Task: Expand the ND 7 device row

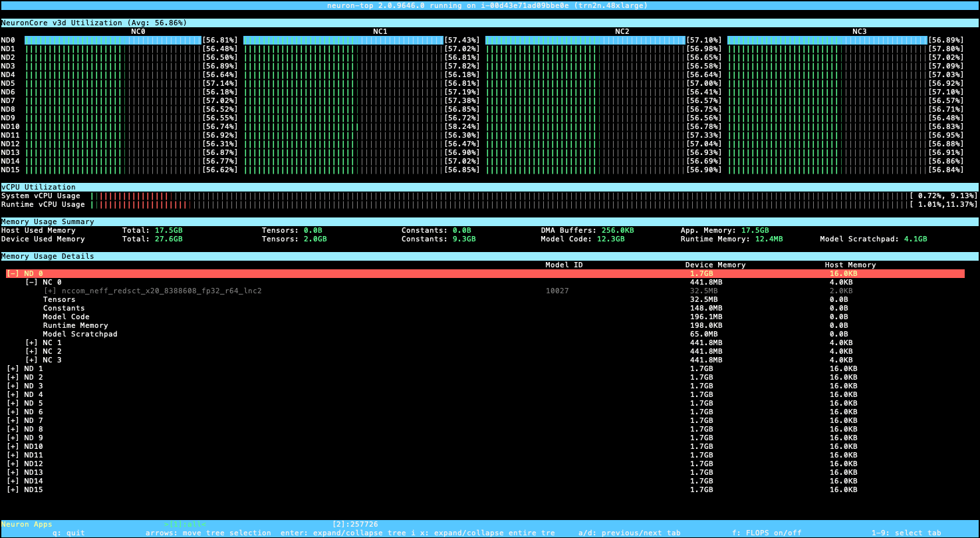Action: 13,421
